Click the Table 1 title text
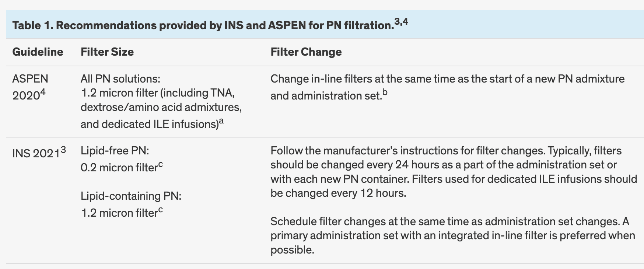Screen dimensions: 644x269 210,25
